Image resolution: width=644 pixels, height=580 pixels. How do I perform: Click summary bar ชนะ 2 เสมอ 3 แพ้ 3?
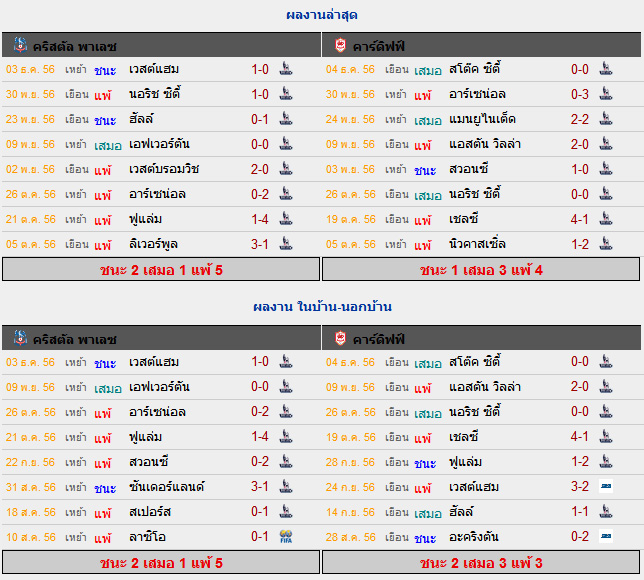481,562
